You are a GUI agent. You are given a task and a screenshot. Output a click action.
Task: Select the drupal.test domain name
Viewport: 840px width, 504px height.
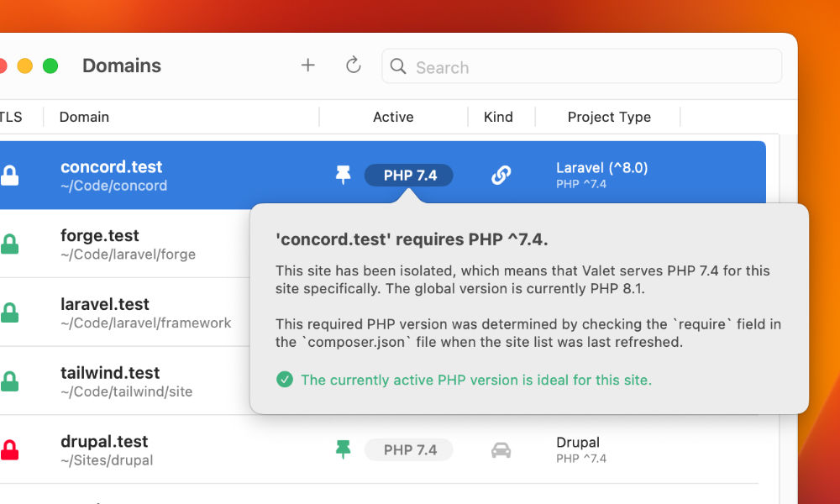pyautogui.click(x=104, y=441)
